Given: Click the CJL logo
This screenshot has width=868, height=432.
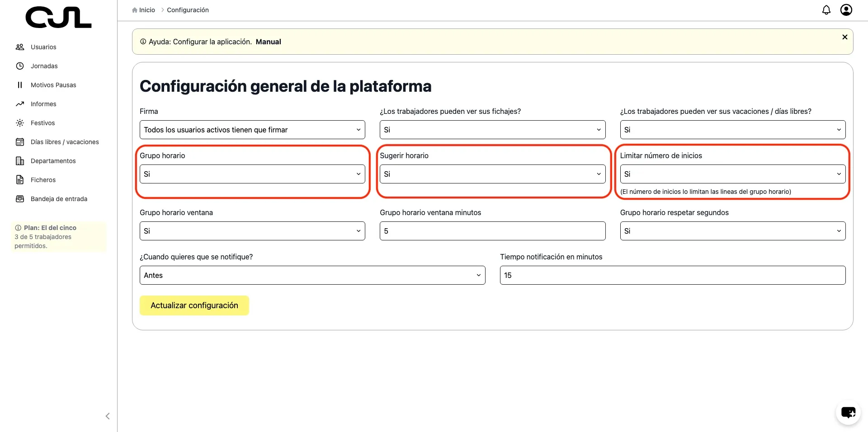Looking at the screenshot, I should click(x=58, y=17).
